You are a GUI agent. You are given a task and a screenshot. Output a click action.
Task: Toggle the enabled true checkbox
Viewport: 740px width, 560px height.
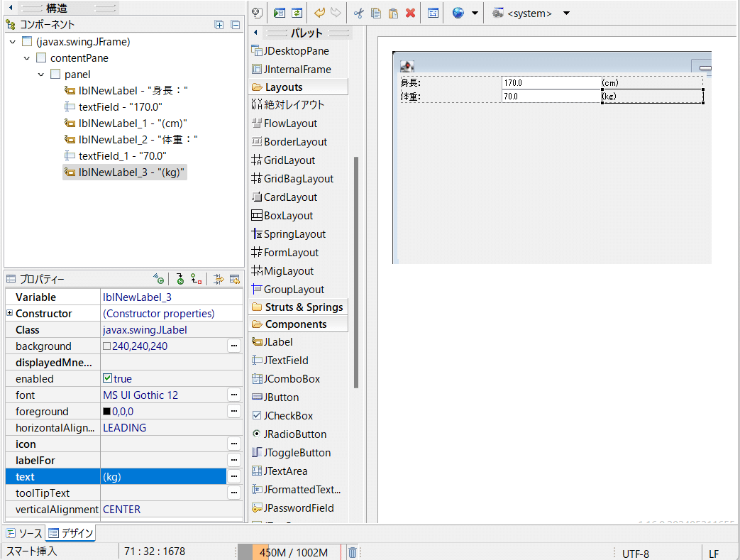point(107,378)
